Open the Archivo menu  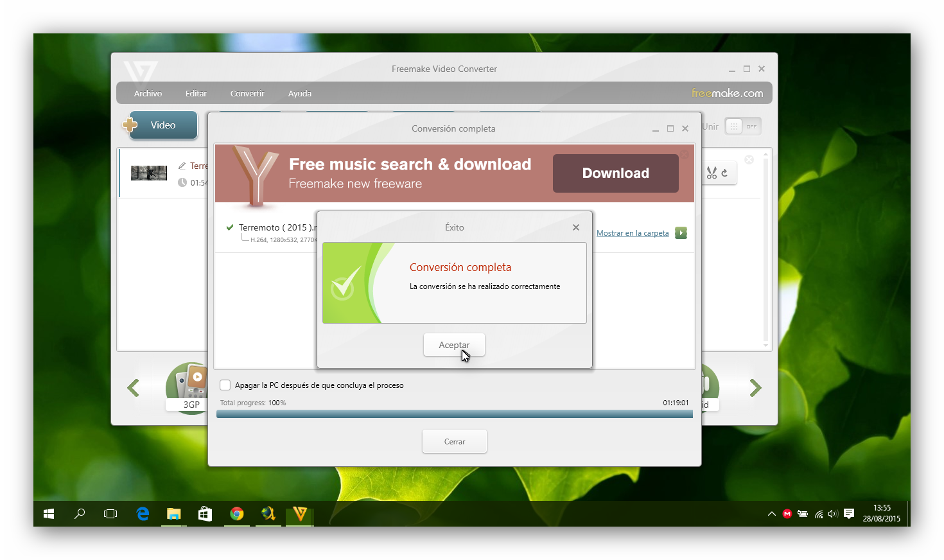[148, 94]
